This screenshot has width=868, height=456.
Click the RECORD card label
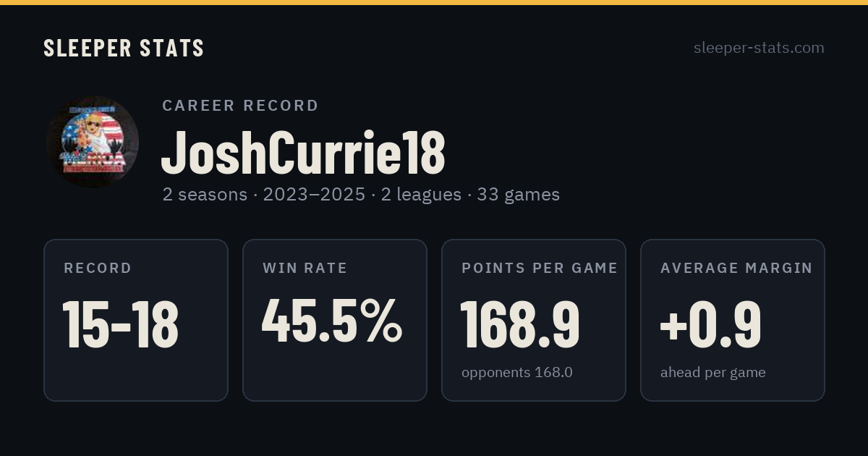[x=98, y=268]
